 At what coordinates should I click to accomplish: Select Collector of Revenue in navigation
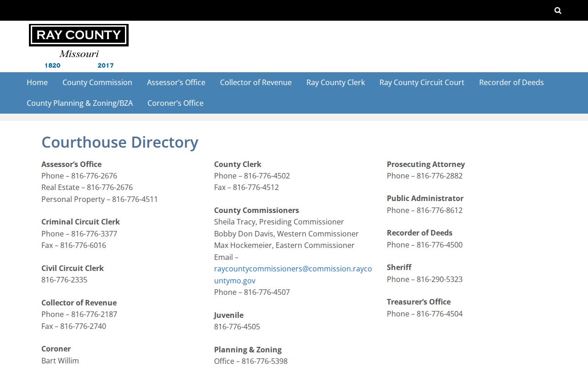pos(256,82)
